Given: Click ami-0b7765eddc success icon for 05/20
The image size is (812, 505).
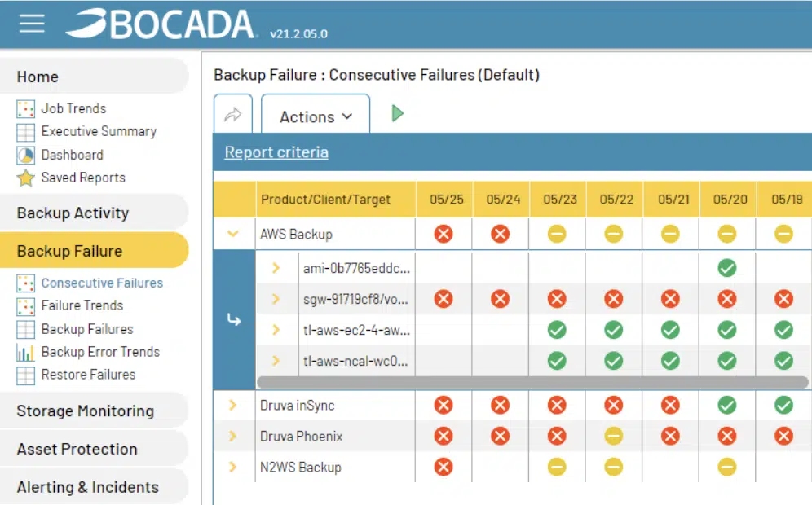Looking at the screenshot, I should 727,268.
